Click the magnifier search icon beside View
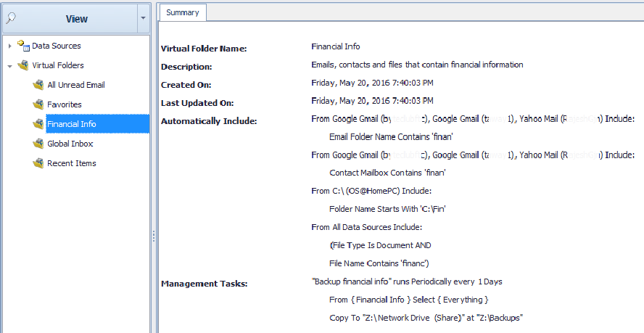The image size is (644, 333). coord(11,19)
